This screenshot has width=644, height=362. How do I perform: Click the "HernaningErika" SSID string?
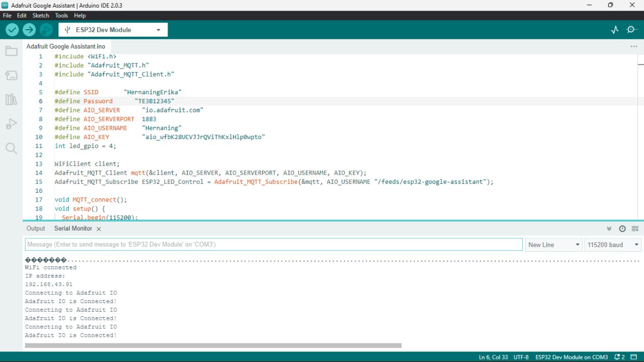click(x=152, y=92)
